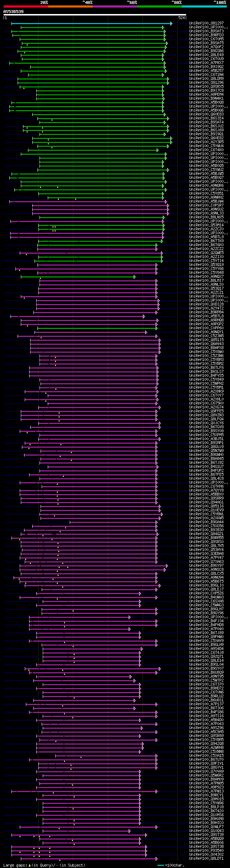This screenshot has width=230, height=868.
Task: Click label UniRef100_Q6AV43
Action: click(x=206, y=344)
